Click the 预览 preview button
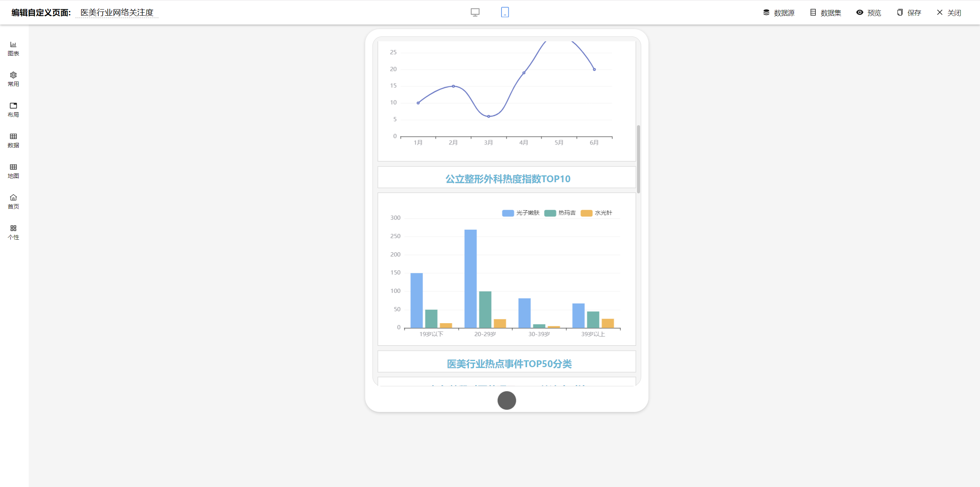980x487 pixels. [869, 13]
